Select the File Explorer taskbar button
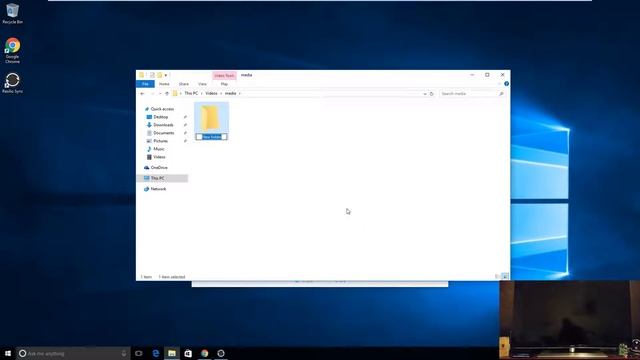 tap(172, 353)
